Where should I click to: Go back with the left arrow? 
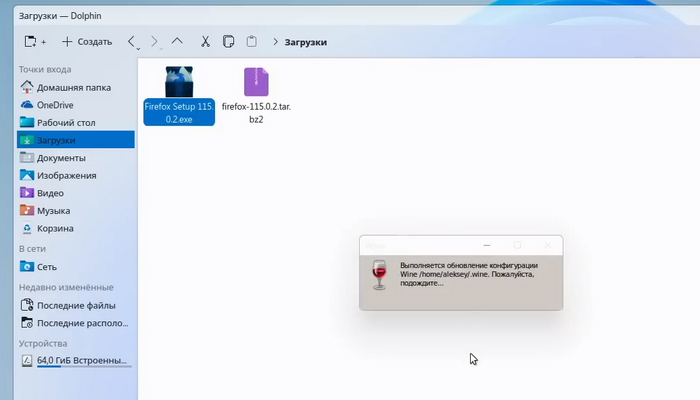[131, 42]
